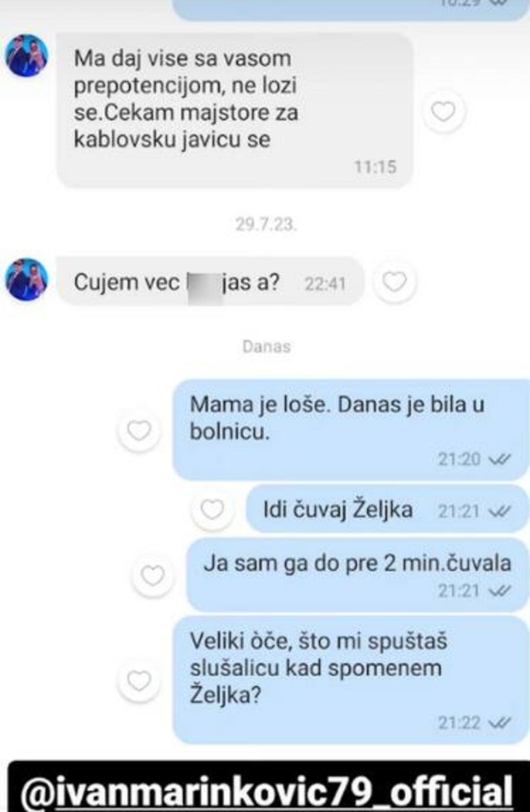Like the "Ma daj vise sa vasom" message
Image resolution: width=530 pixels, height=812 pixels.
[443, 112]
